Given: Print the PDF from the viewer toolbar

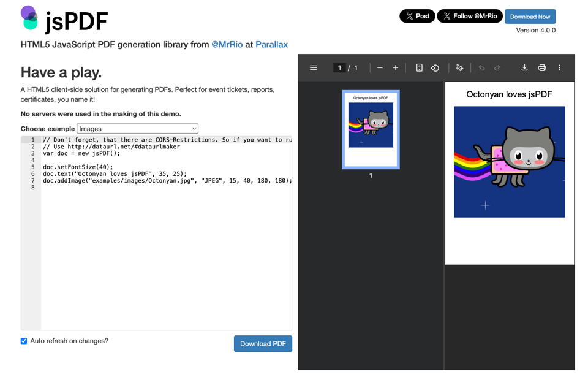Looking at the screenshot, I should 542,67.
